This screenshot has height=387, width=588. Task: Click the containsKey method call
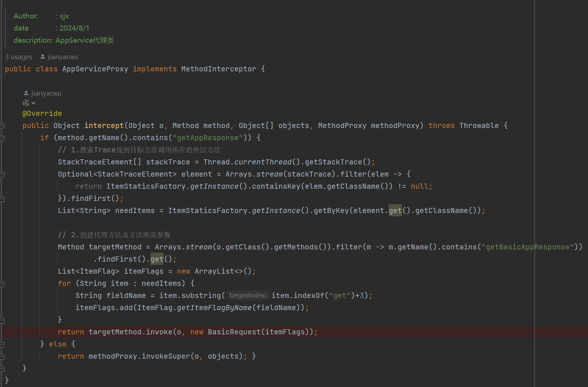[276, 186]
